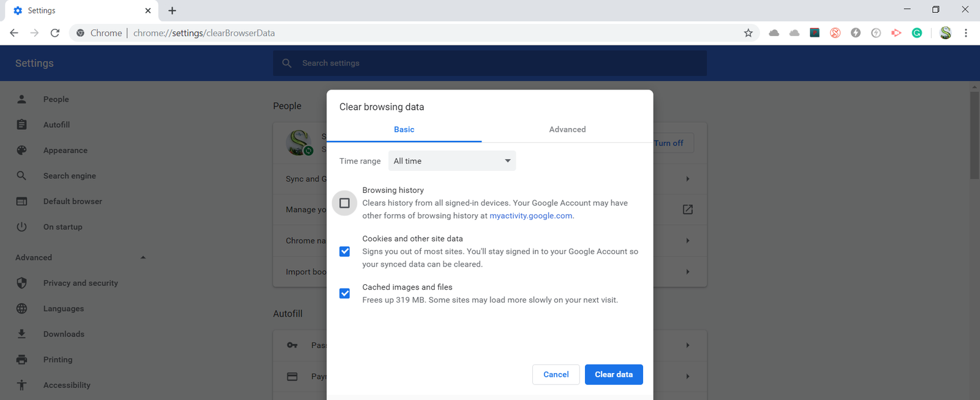Reload the page with refresh icon

coord(55,33)
